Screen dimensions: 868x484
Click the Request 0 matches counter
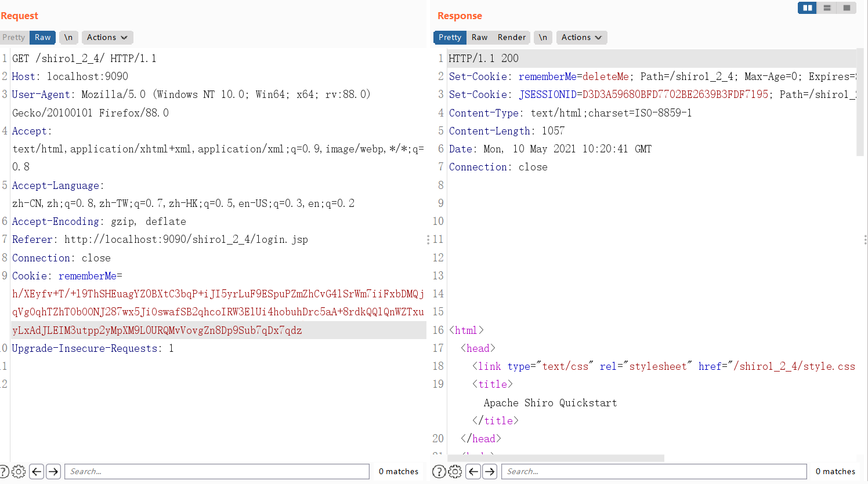(399, 471)
